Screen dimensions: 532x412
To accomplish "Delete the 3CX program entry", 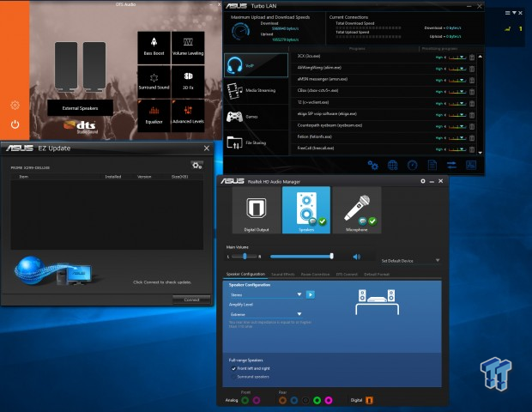I will 472,58.
